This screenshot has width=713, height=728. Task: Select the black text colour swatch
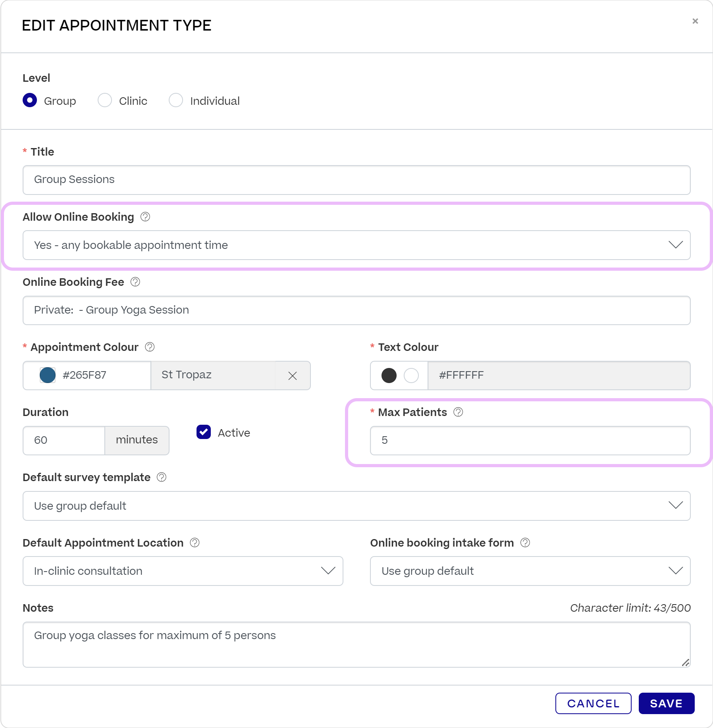point(389,375)
